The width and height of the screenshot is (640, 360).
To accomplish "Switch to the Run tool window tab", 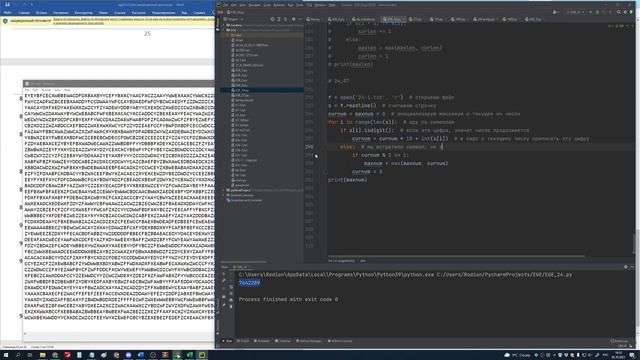I will 227,341.
